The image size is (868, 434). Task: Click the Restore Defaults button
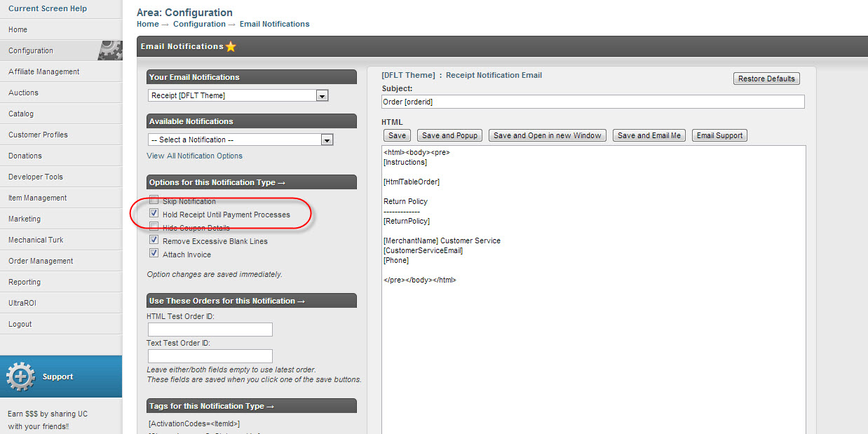(x=766, y=79)
